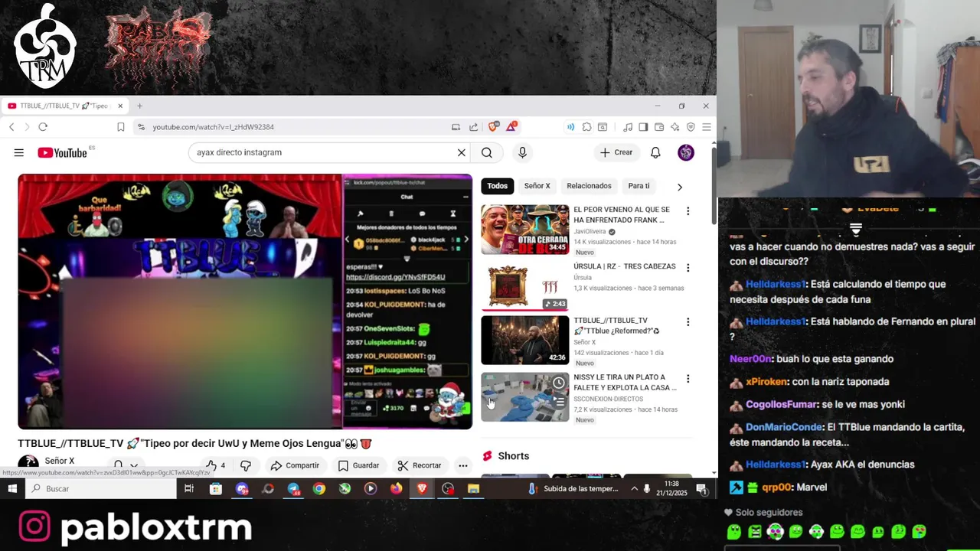Bookmark this page in address bar
This screenshot has width=980, height=551.
point(120,127)
